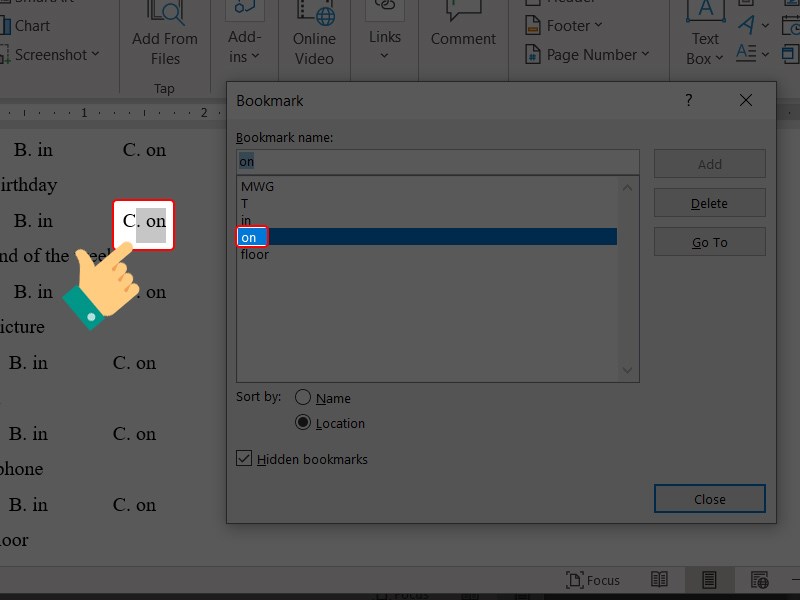Screen dimensions: 800x600
Task: Select the T bookmark in list
Action: pyautogui.click(x=428, y=204)
